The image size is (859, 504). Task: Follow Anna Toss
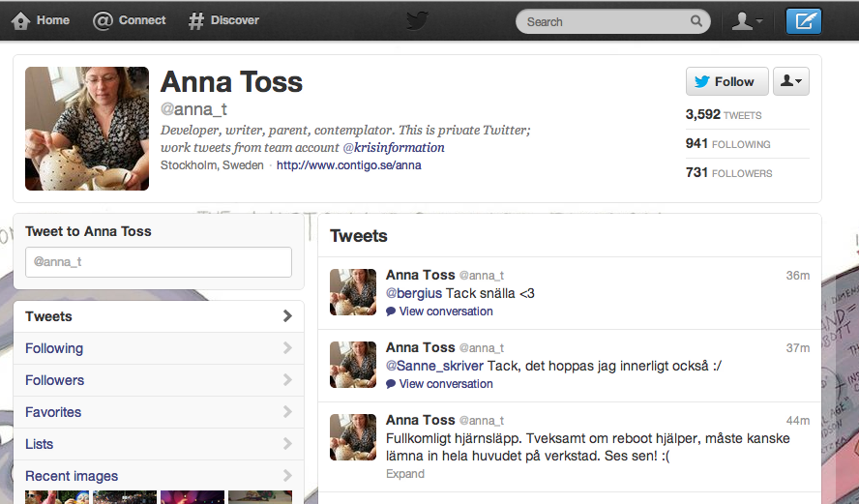pos(727,81)
